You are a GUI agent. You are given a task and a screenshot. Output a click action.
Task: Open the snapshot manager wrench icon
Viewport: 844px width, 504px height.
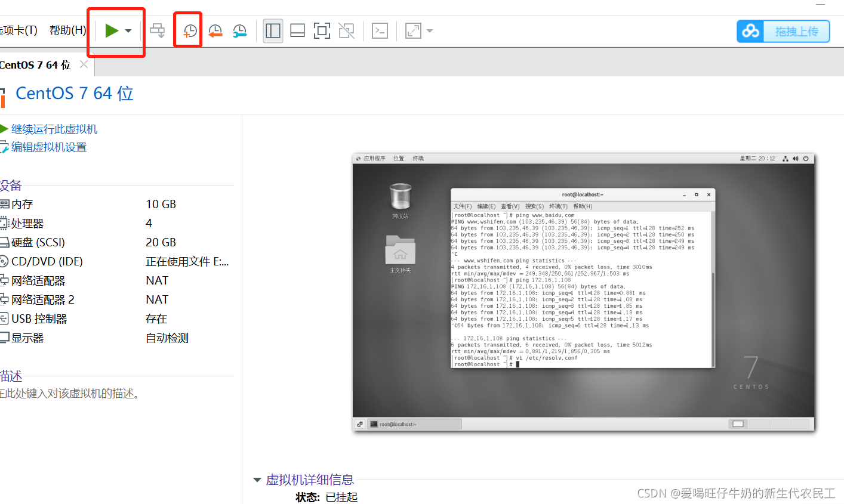(x=239, y=31)
